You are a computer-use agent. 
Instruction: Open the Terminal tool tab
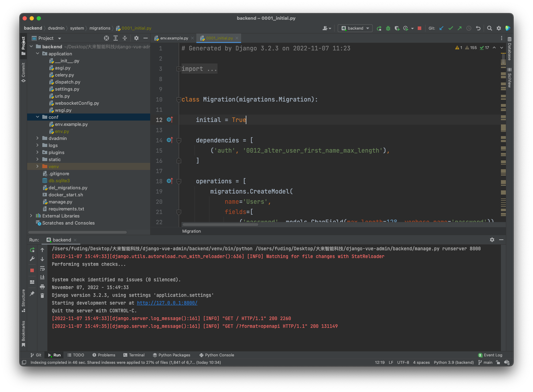[x=134, y=355]
